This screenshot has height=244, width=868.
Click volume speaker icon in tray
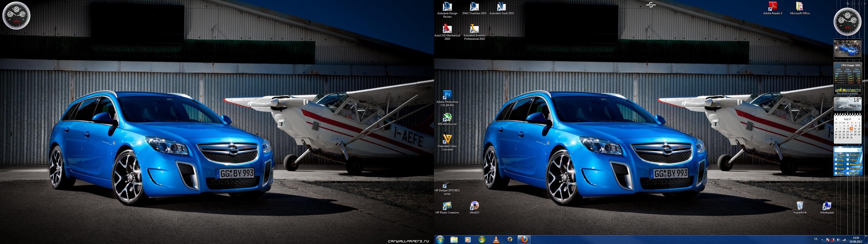(838, 240)
